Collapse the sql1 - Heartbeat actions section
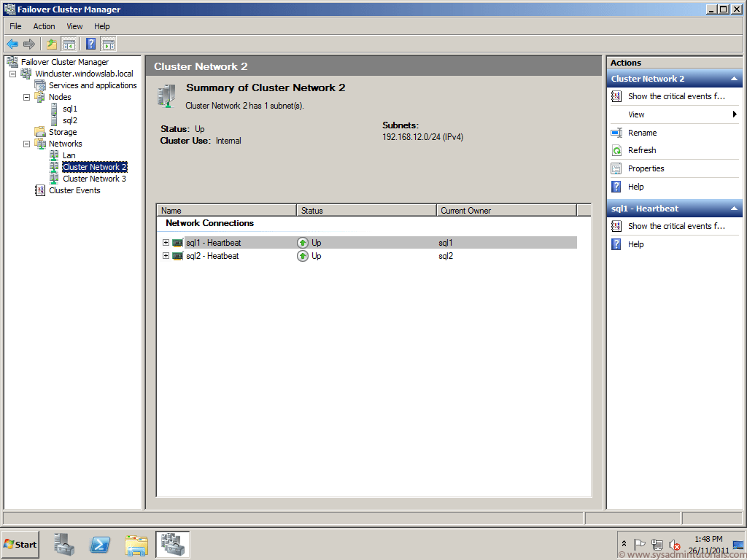This screenshot has width=747, height=560. pyautogui.click(x=736, y=208)
